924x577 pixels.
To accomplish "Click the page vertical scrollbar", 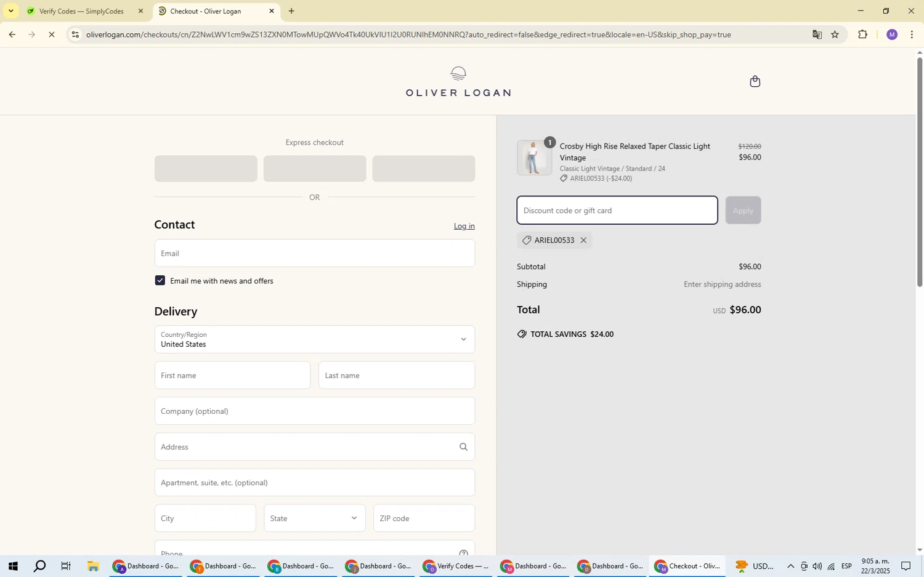I will pyautogui.click(x=920, y=172).
